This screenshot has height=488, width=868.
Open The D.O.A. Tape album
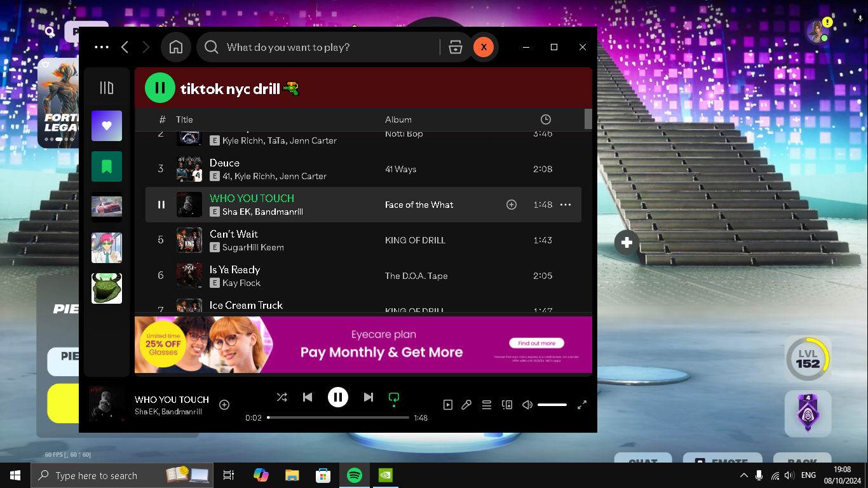tap(416, 276)
